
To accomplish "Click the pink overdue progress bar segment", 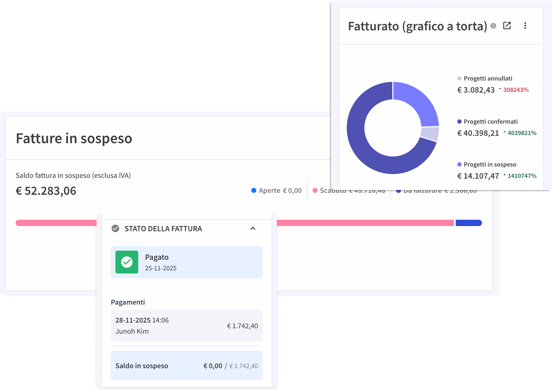I will click(362, 223).
